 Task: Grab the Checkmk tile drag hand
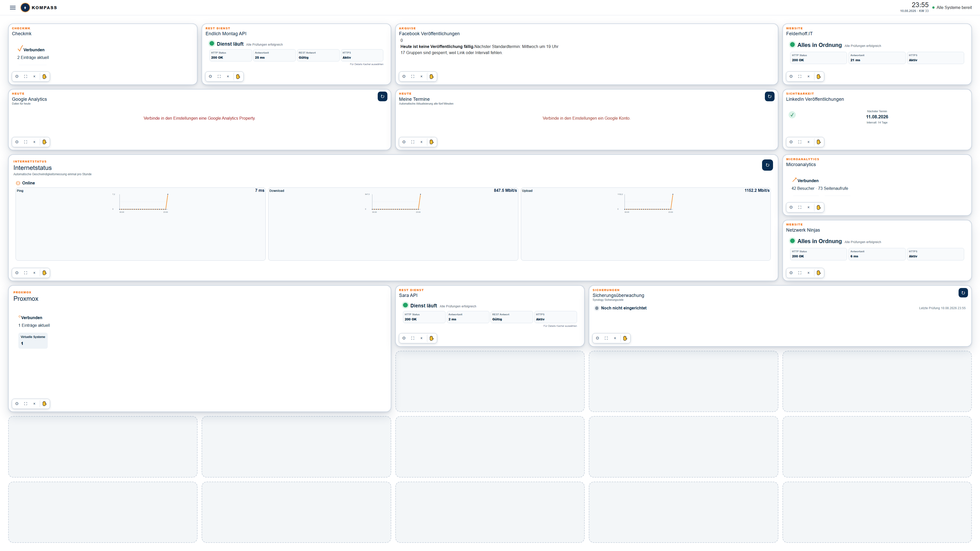click(x=44, y=77)
